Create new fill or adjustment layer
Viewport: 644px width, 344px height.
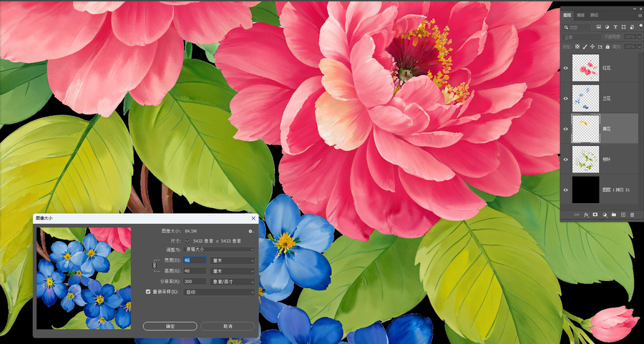(x=605, y=215)
